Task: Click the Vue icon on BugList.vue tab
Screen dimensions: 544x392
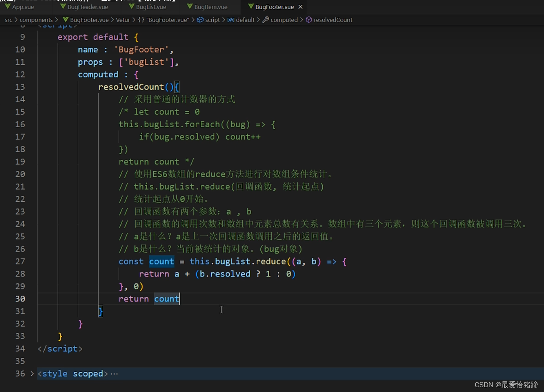Action: click(x=131, y=7)
